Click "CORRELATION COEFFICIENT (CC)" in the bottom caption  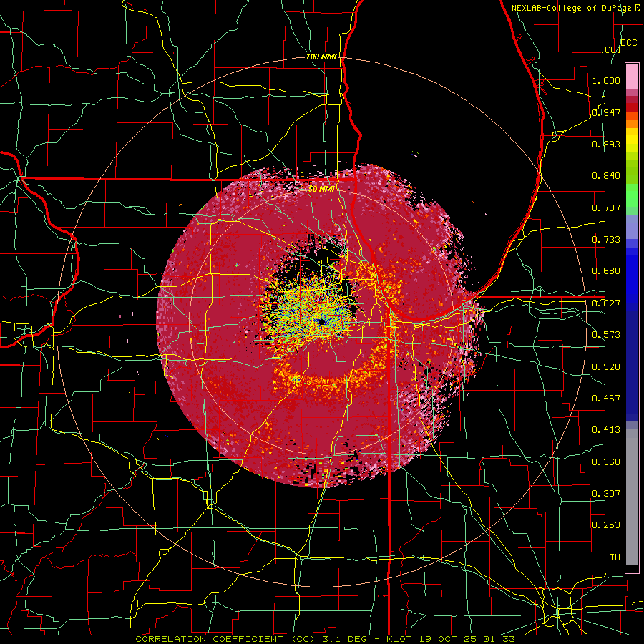pos(225,639)
